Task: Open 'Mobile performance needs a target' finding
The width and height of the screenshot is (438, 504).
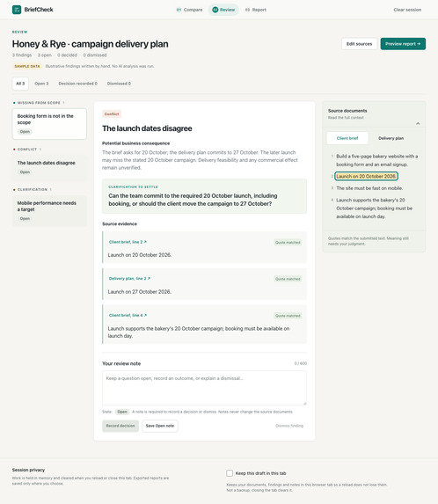Action: click(49, 210)
